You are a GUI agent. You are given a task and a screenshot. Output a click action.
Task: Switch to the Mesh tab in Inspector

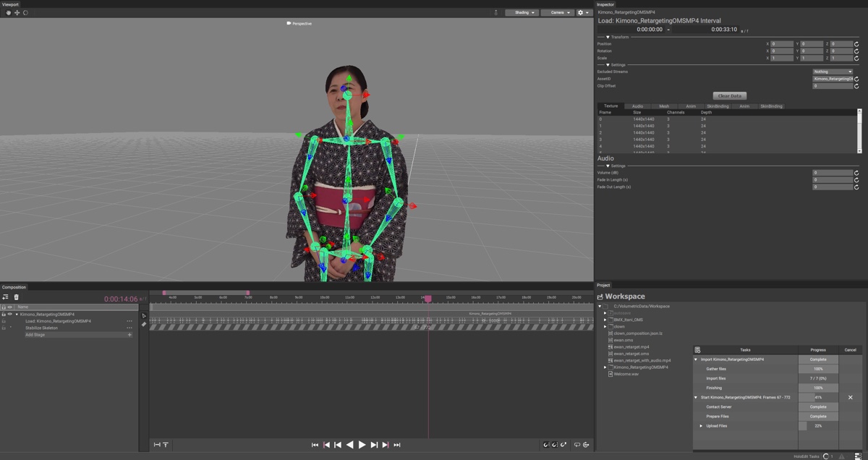point(664,106)
